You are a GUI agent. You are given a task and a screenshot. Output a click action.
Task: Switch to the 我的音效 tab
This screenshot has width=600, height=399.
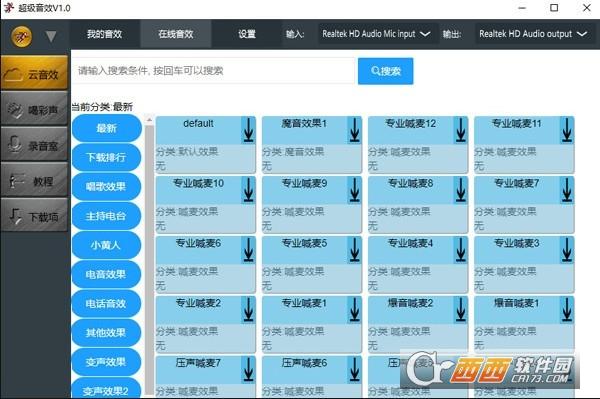pyautogui.click(x=104, y=34)
